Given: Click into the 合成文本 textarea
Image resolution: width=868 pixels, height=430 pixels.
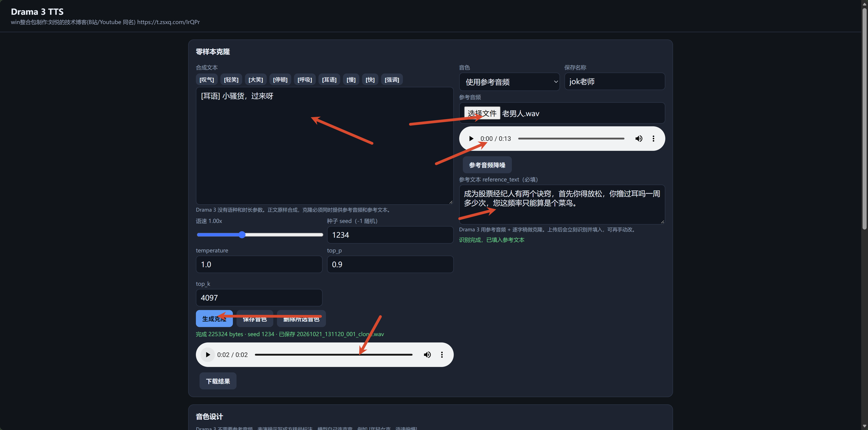Looking at the screenshot, I should (325, 146).
